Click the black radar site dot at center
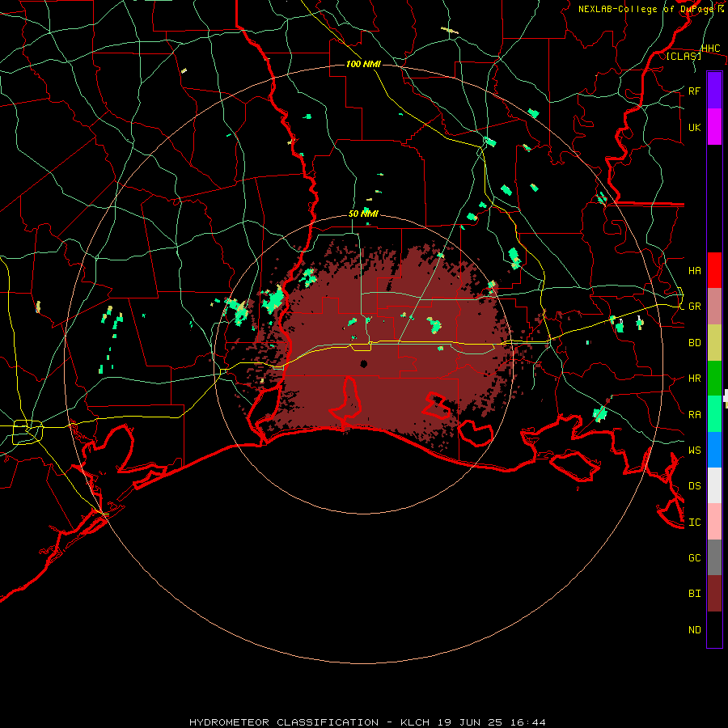 tap(363, 364)
